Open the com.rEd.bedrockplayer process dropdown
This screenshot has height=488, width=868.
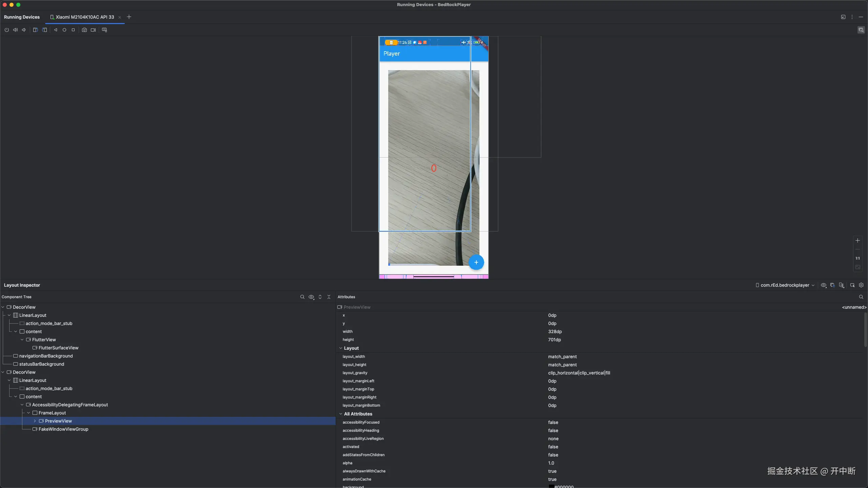click(785, 285)
